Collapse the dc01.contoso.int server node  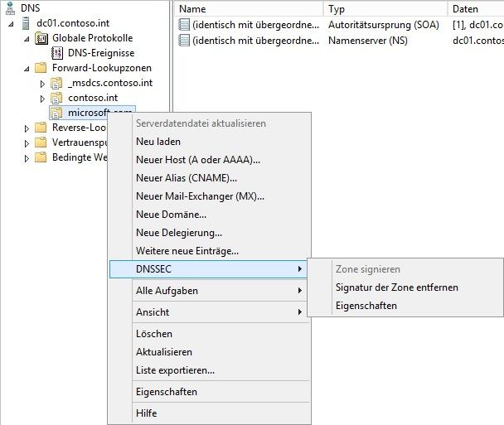[12, 24]
